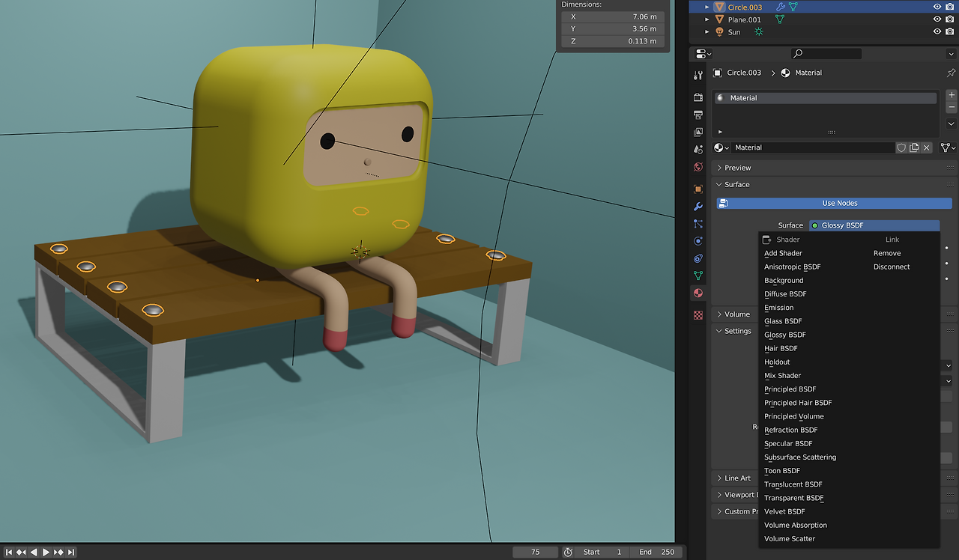Open the Tool properties tab
Screen dimensions: 959x560
(698, 76)
